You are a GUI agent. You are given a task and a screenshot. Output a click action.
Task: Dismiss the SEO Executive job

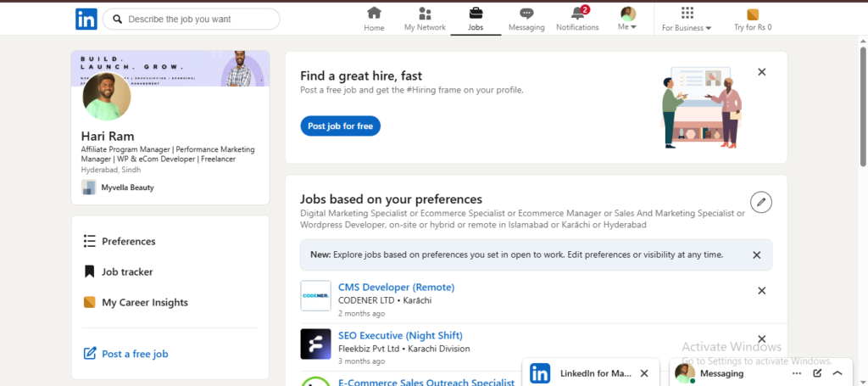click(762, 339)
